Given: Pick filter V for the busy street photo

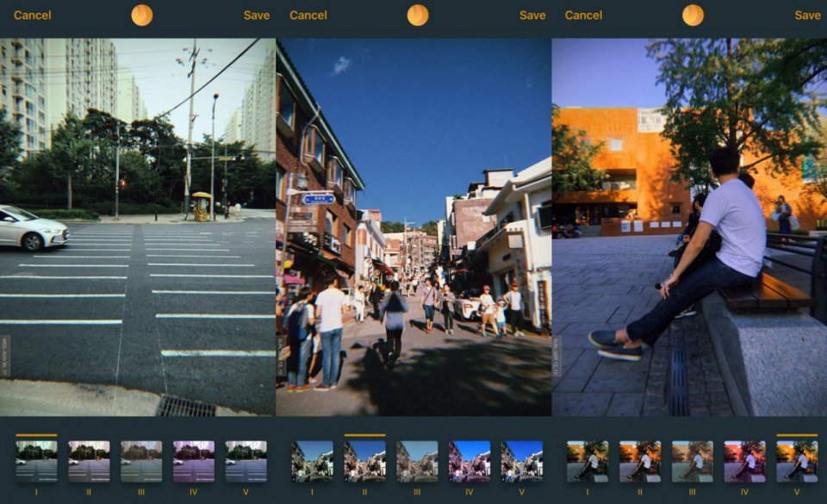Looking at the screenshot, I should click(521, 461).
